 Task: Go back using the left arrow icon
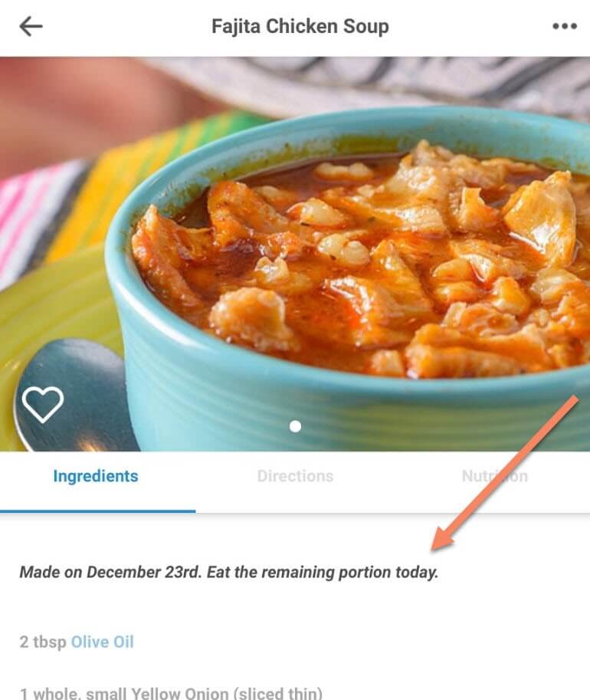31,26
